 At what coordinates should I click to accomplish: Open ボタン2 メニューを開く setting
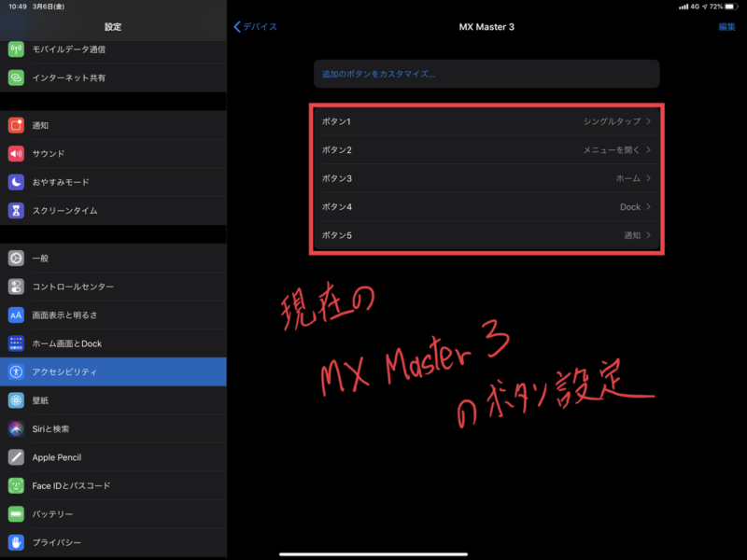tap(486, 150)
